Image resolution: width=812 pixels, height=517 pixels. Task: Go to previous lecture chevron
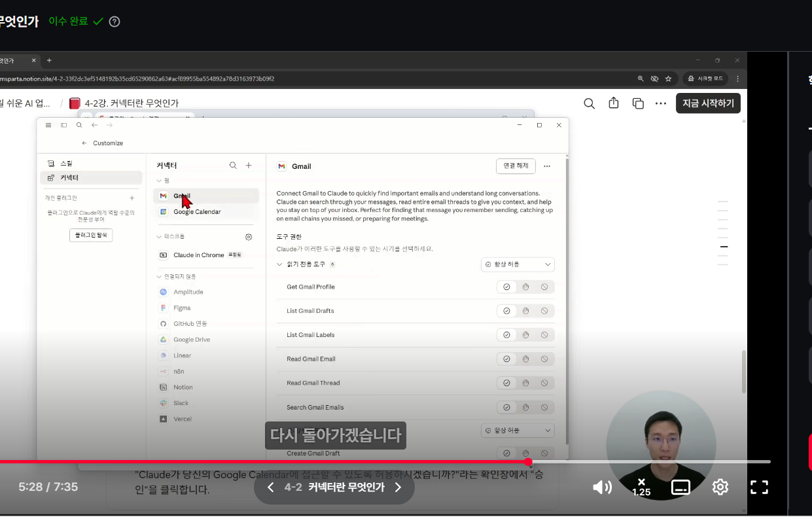(271, 487)
